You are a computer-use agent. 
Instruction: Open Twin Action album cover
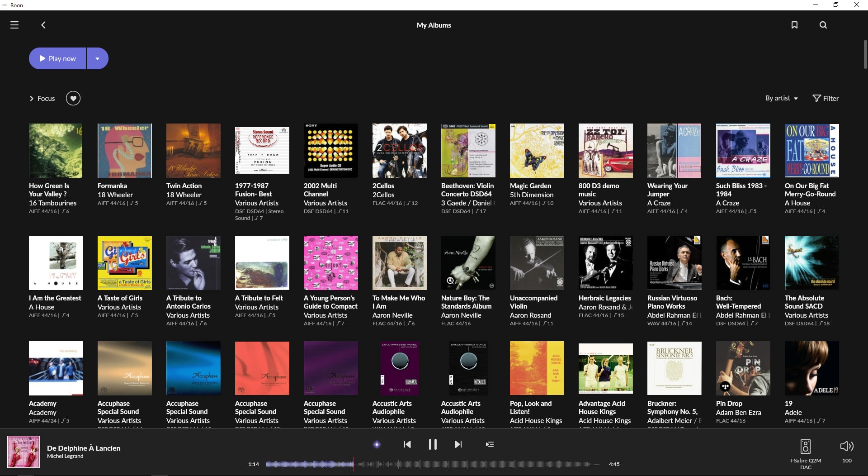coord(193,151)
